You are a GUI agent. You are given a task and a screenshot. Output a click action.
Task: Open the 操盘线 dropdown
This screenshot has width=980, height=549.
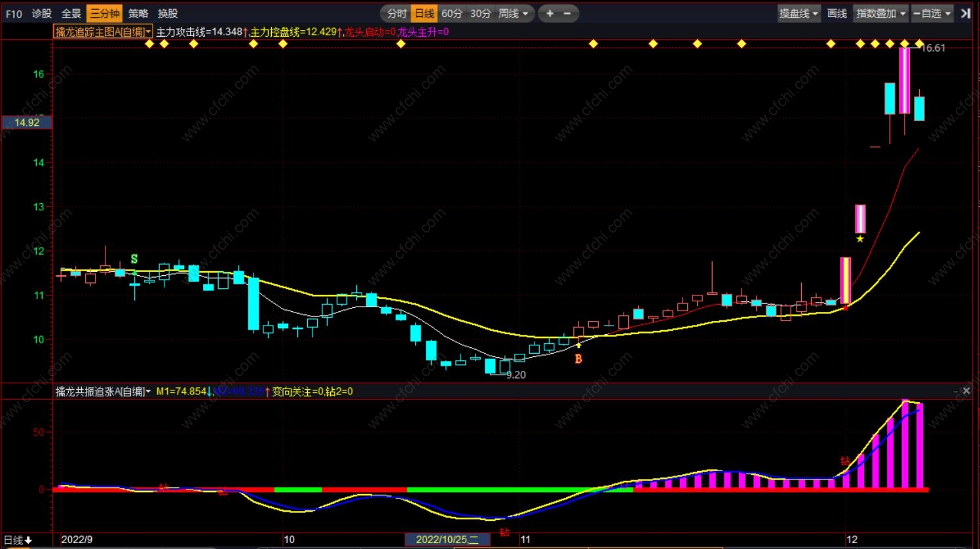point(799,13)
